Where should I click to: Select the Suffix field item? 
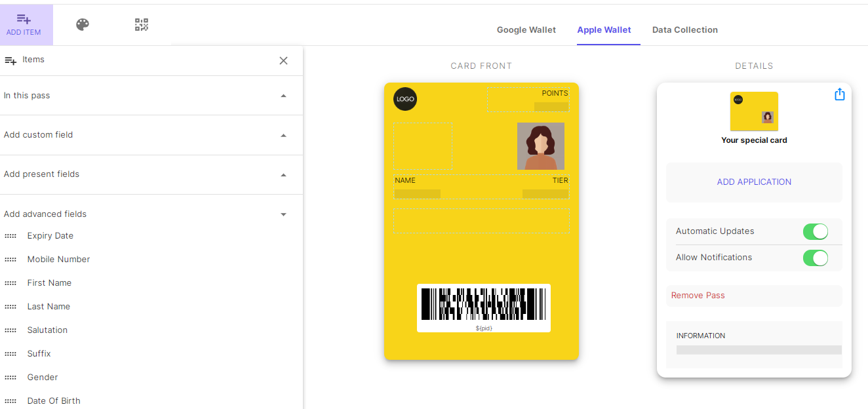pos(39,354)
